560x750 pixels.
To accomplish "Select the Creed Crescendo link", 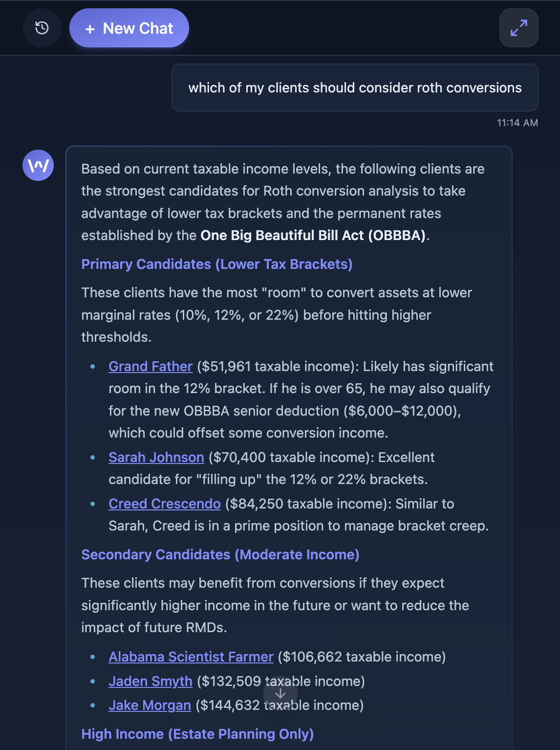I will [165, 504].
